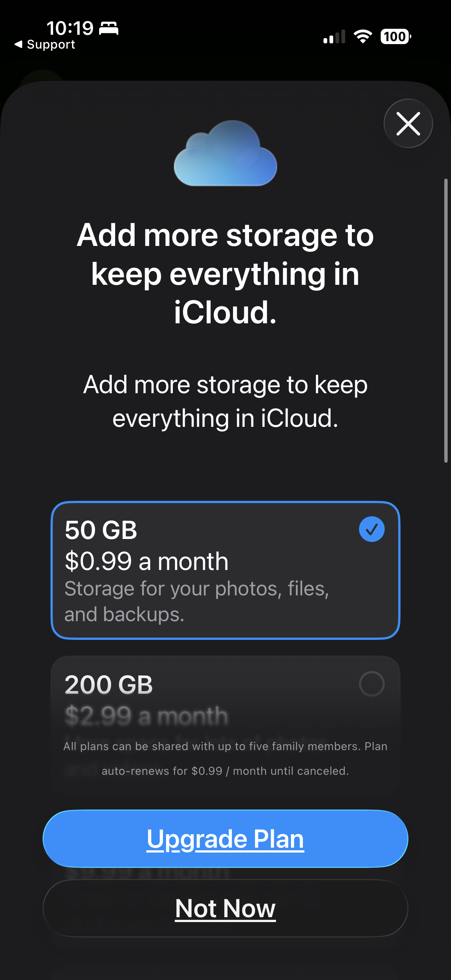
Task: Tap the battery indicator showing 100
Action: coord(396,37)
